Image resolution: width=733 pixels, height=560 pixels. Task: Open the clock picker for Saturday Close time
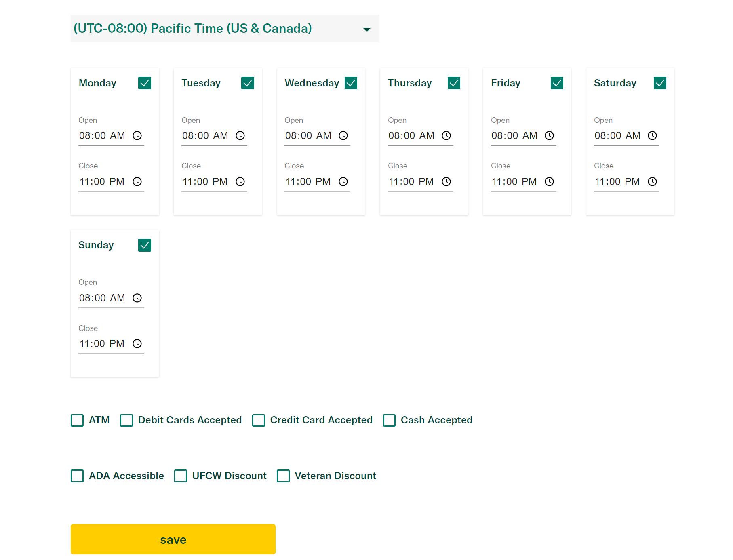[x=653, y=181]
